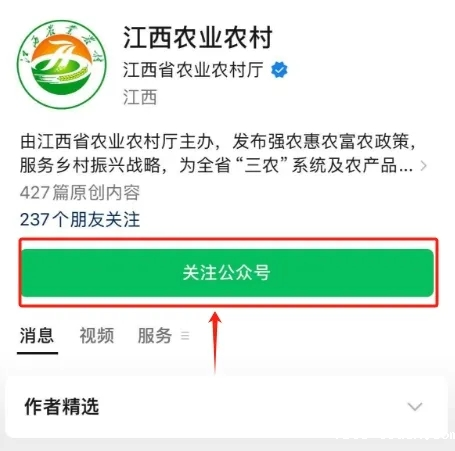455x451 pixels.
Task: Click the quoted "三农" phrase in description
Action: coord(262,165)
